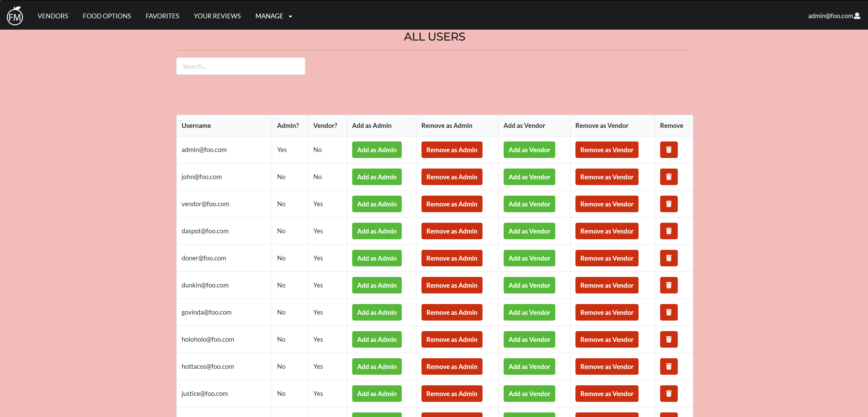This screenshot has width=868, height=417.
Task: Remove daspot@foo.com as Vendor
Action: tap(606, 231)
